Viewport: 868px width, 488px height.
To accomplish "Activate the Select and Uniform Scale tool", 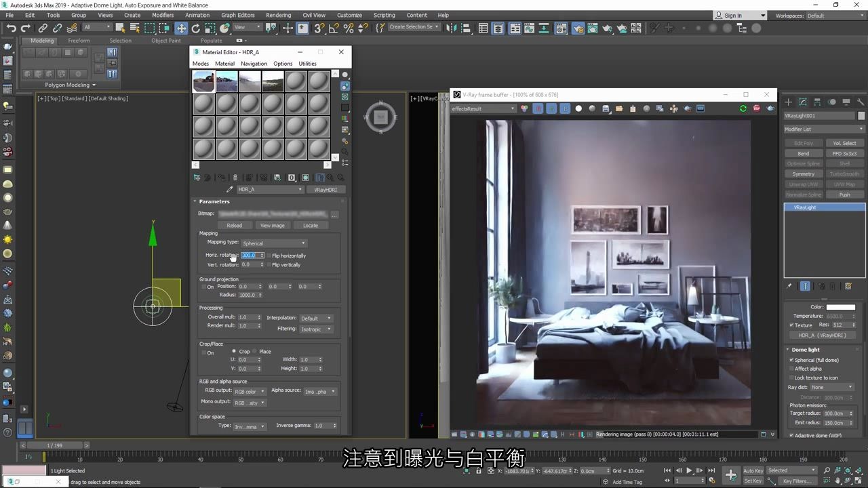I will (x=210, y=28).
